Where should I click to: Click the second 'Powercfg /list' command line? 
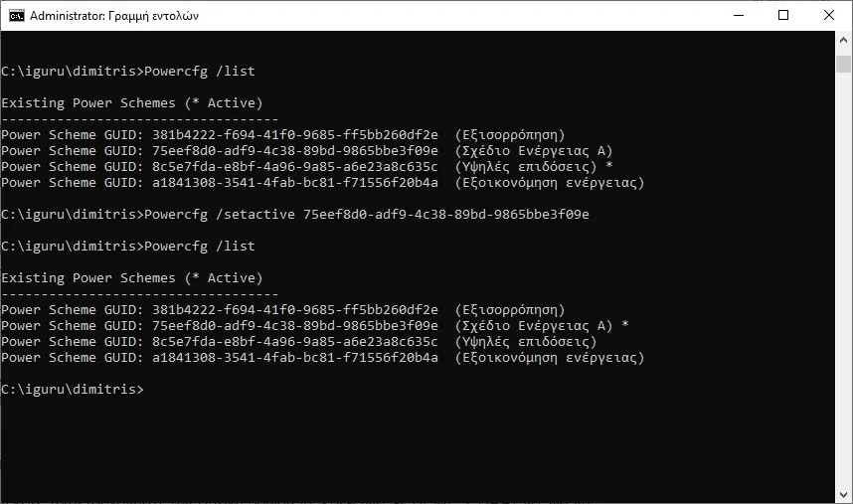[x=127, y=247]
